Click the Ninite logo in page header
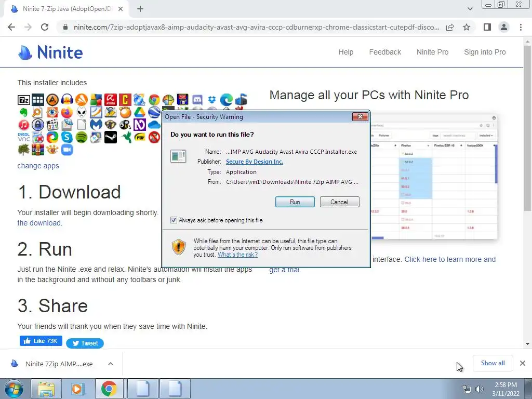The height and width of the screenshot is (399, 532). point(50,52)
